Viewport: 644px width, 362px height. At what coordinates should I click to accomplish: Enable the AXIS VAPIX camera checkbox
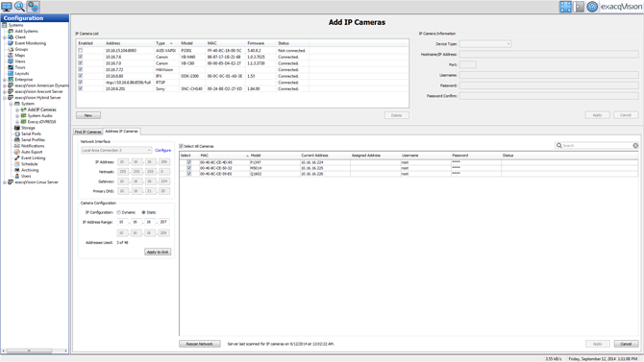tap(81, 51)
